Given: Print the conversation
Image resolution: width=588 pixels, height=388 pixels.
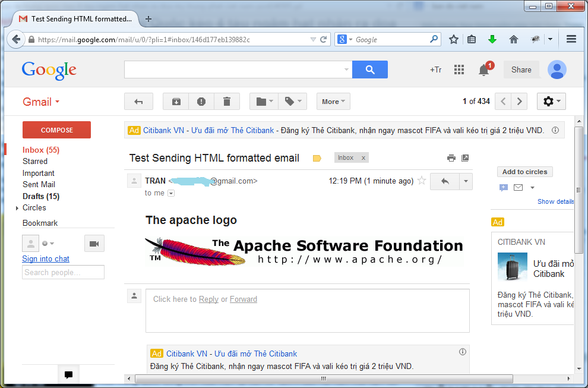Looking at the screenshot, I should pyautogui.click(x=451, y=158).
